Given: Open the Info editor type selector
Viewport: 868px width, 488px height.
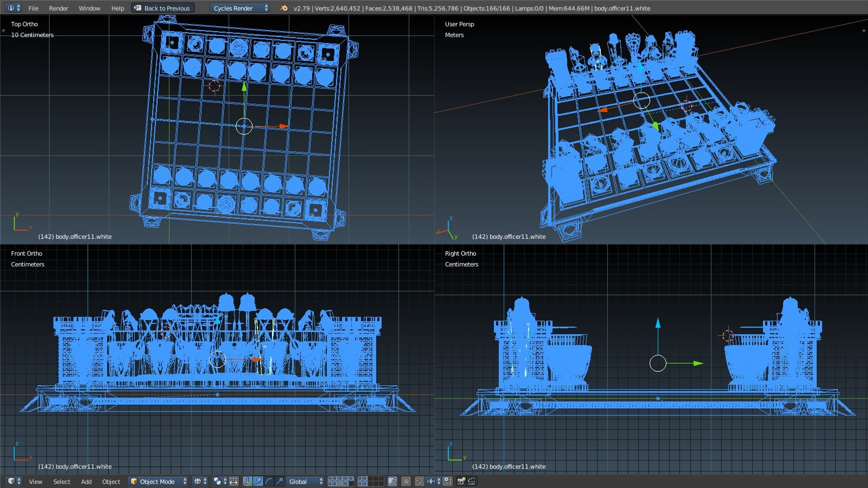Looking at the screenshot, I should (x=14, y=8).
